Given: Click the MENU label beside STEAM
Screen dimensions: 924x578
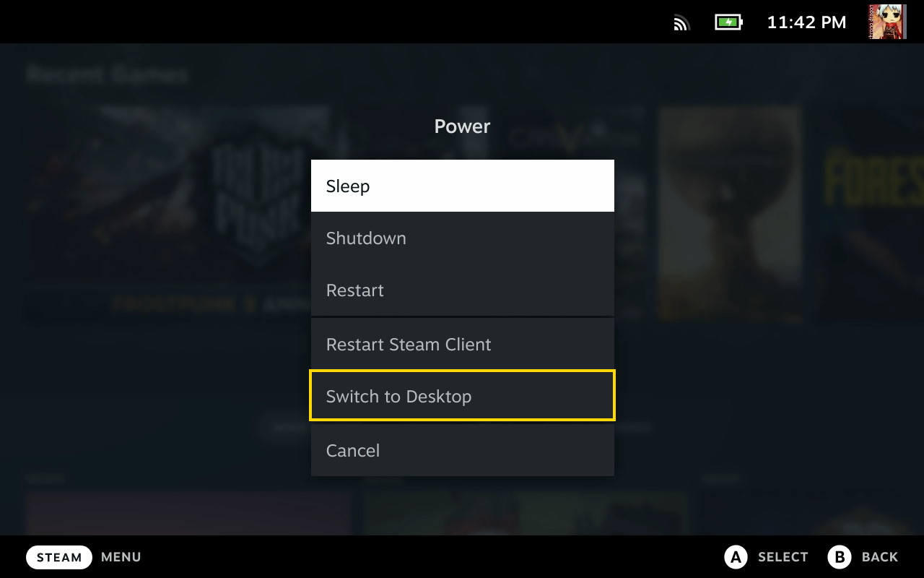Looking at the screenshot, I should [121, 557].
